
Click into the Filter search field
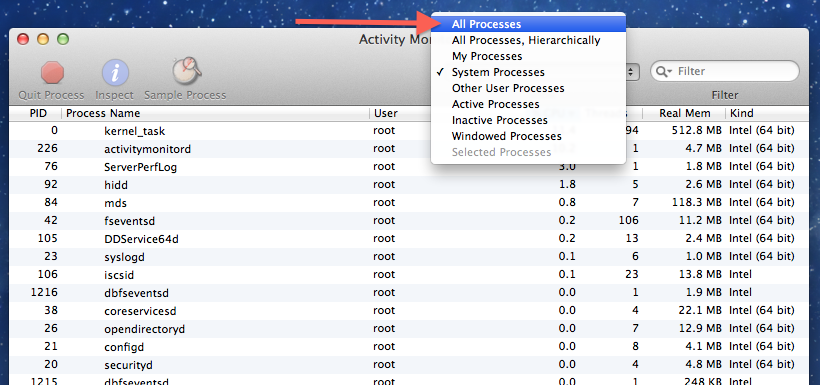point(725,71)
